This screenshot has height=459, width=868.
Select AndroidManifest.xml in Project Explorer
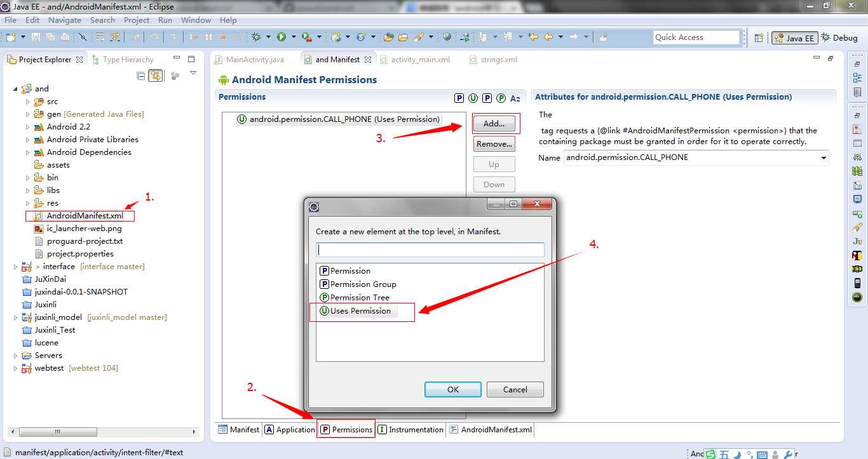pos(78,216)
